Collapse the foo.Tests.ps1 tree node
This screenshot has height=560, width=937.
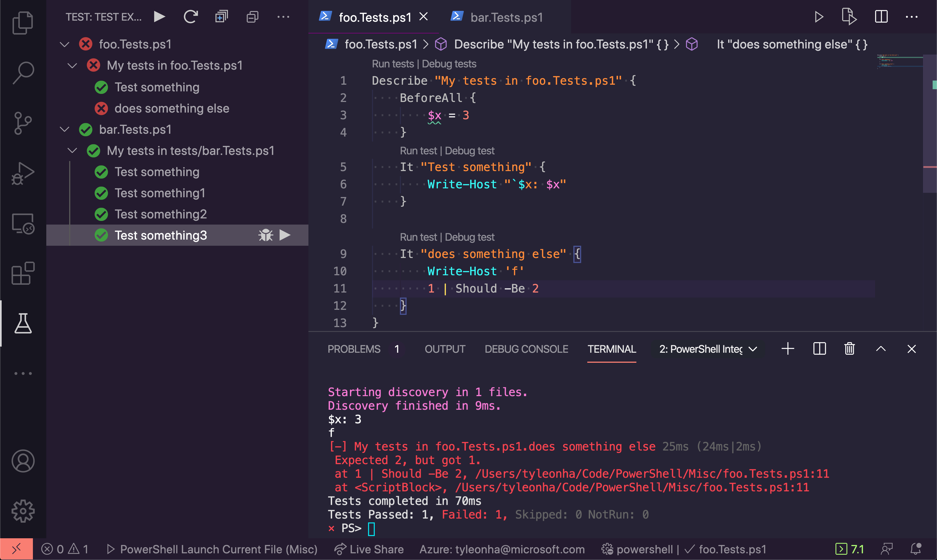[x=64, y=44]
